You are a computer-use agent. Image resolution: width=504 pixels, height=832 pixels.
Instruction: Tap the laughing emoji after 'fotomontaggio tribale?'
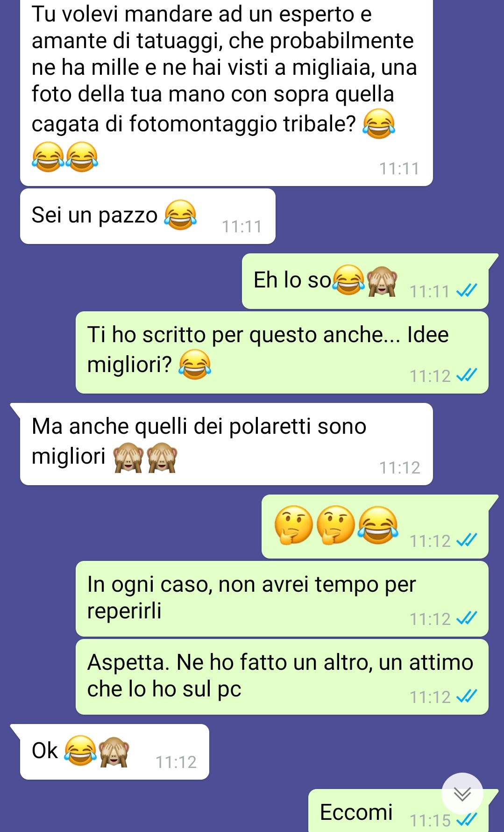(379, 124)
